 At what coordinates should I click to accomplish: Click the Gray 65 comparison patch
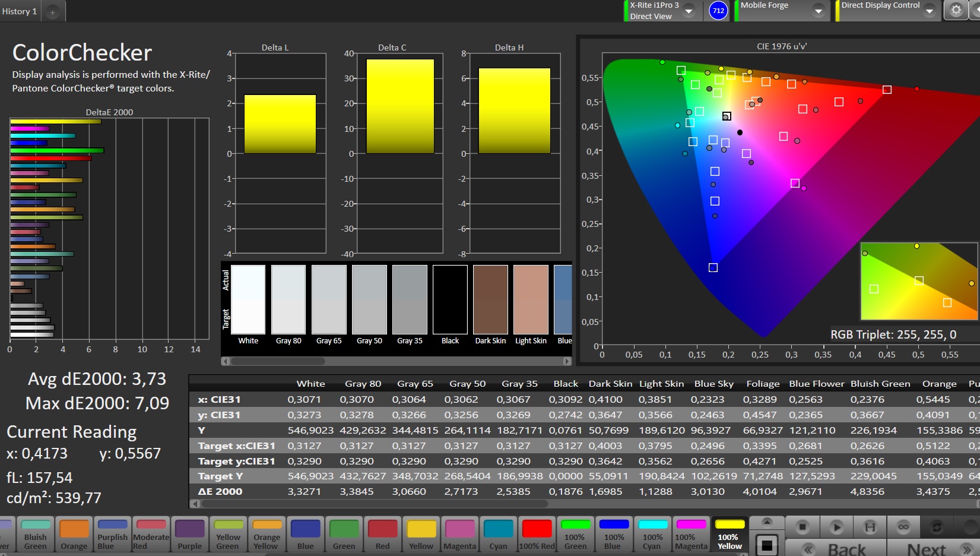[x=329, y=299]
